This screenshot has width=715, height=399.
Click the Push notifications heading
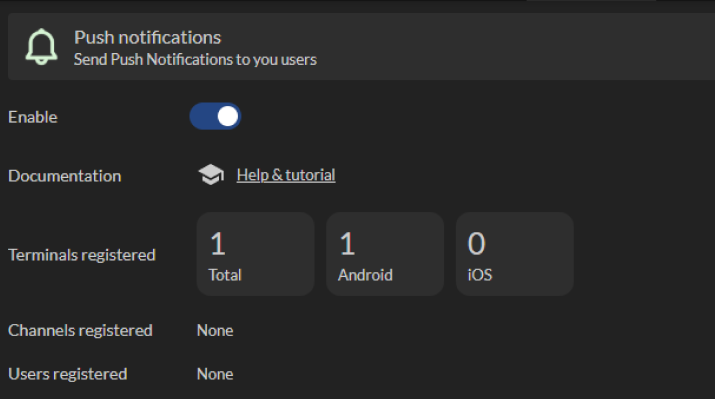(x=148, y=37)
